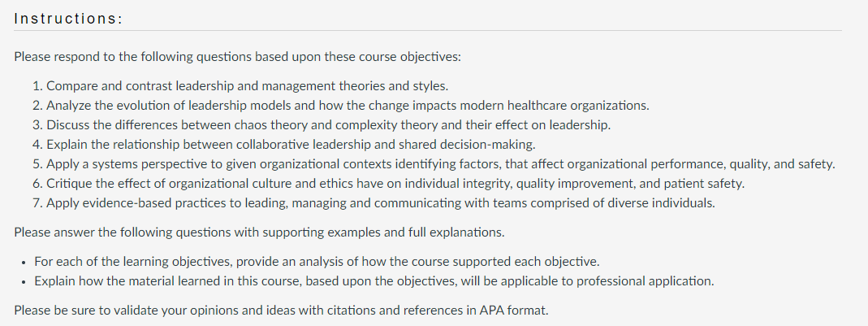Click objective 1 on leadership and management theories
This screenshot has width=868, height=326.
240,86
